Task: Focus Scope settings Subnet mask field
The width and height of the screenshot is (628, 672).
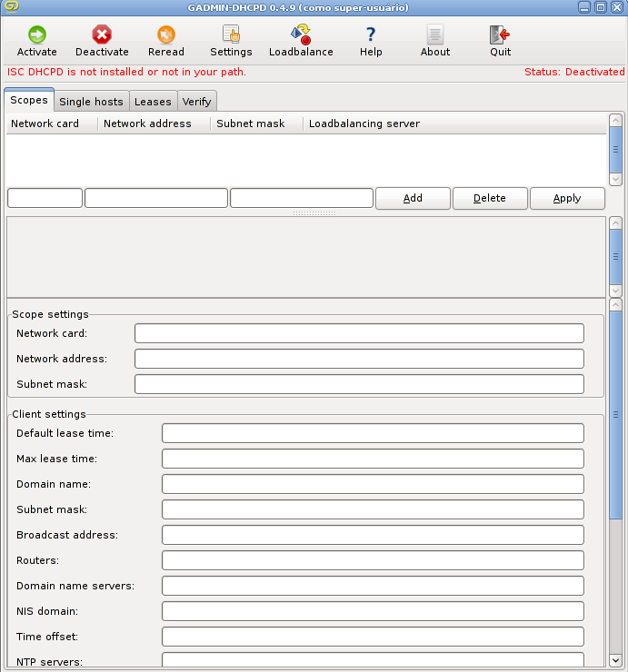Action: pos(359,384)
